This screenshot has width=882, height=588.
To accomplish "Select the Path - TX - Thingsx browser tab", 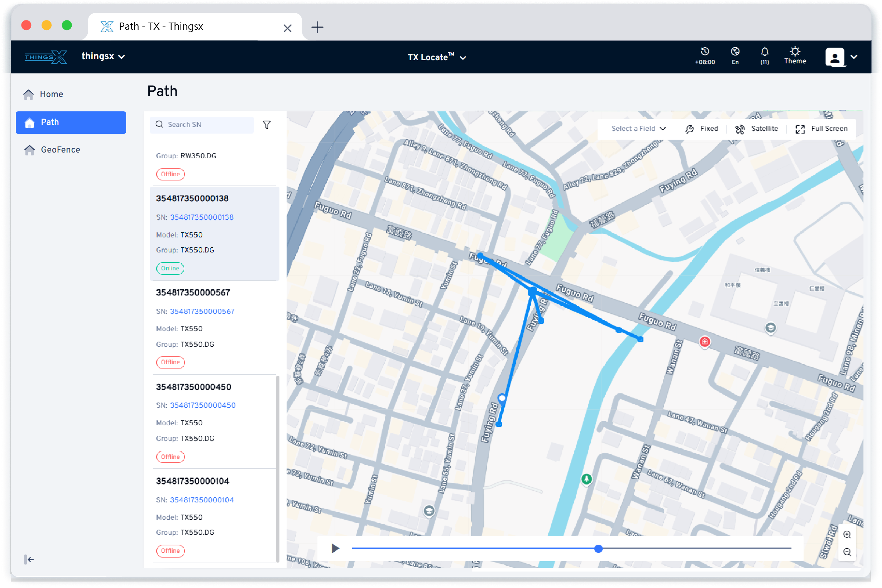I will 195,26.
